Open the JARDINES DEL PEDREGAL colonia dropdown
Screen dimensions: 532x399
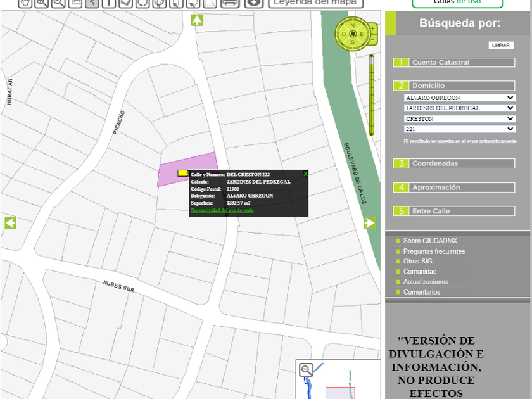(459, 108)
